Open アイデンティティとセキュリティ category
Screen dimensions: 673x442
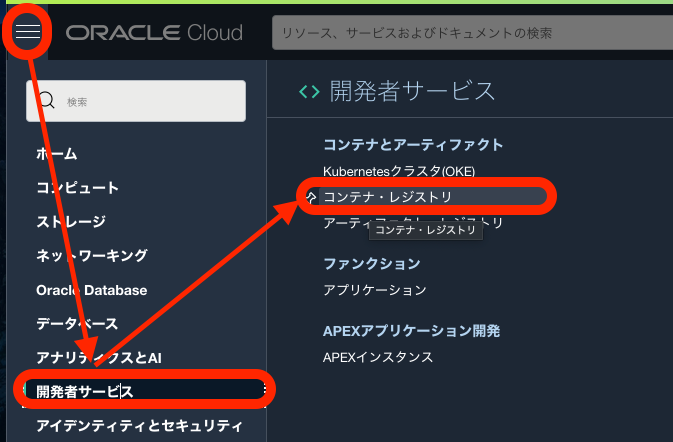click(139, 426)
